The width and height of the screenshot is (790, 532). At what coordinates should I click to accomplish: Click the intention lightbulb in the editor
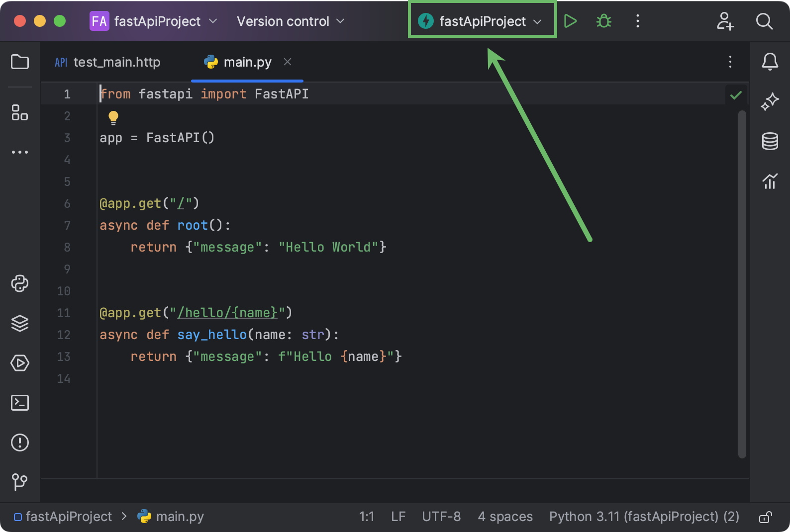(x=113, y=118)
